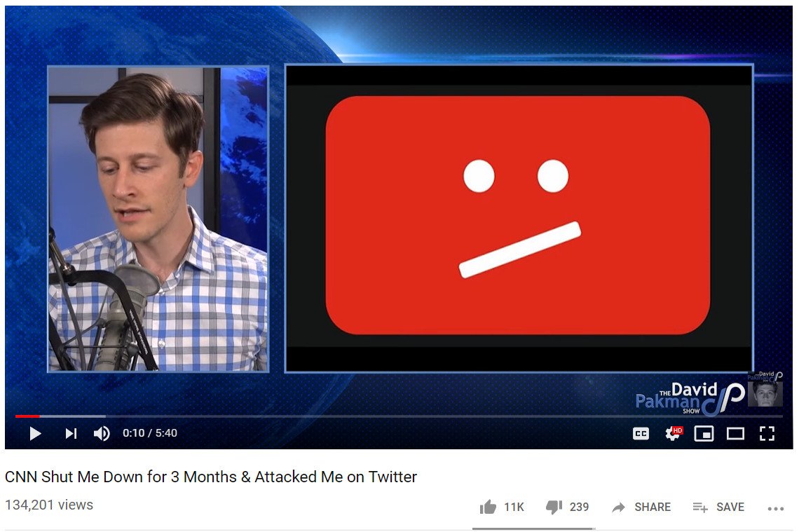The height and width of the screenshot is (532, 799).
Task: Play the video
Action: pos(35,433)
